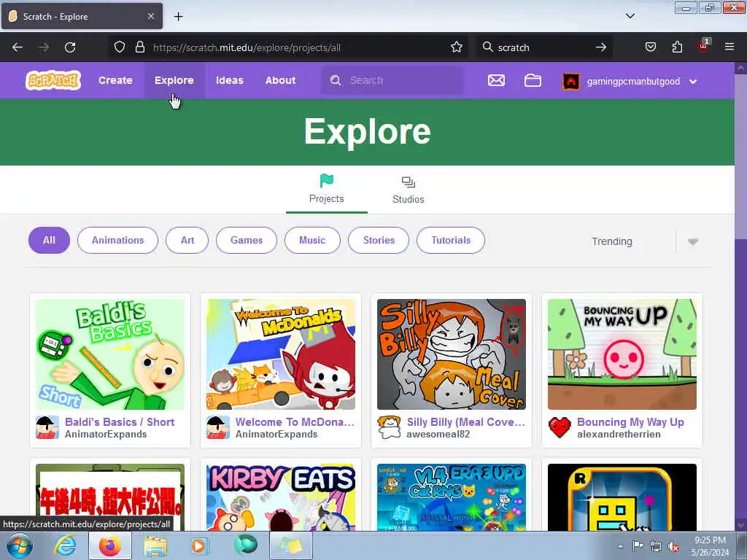Open the Messages envelope icon
The height and width of the screenshot is (560, 747).
(x=496, y=80)
